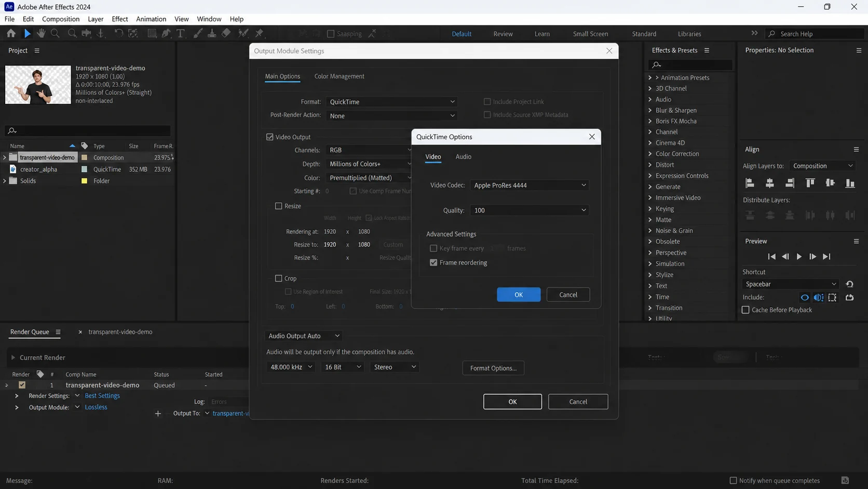Screen dimensions: 868x489
Task: Open the Format QuickTime dropdown
Action: pos(392,102)
